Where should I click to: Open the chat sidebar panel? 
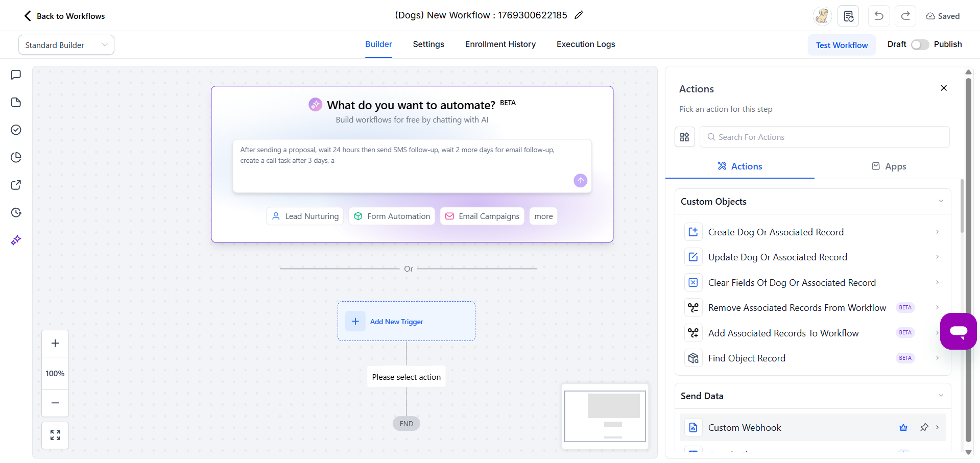tap(16, 75)
